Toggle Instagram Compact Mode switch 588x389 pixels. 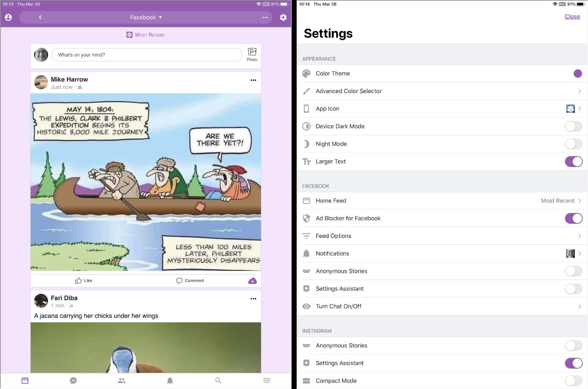click(574, 381)
